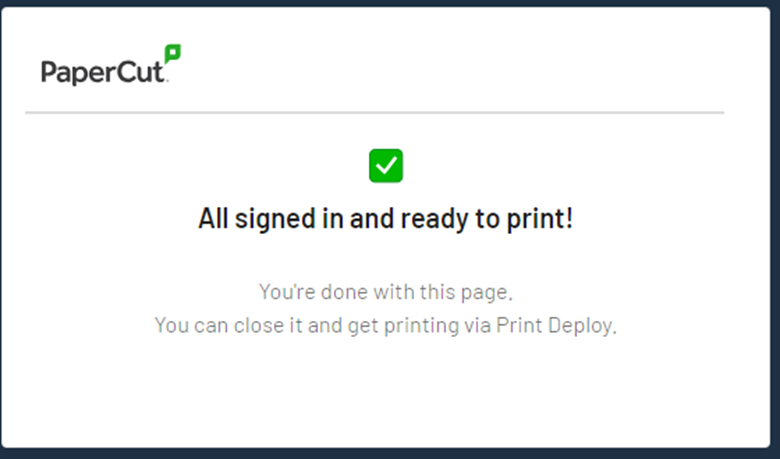Click the words "Print Deploy" in the message
Image resolution: width=780 pixels, height=459 pixels.
click(555, 326)
